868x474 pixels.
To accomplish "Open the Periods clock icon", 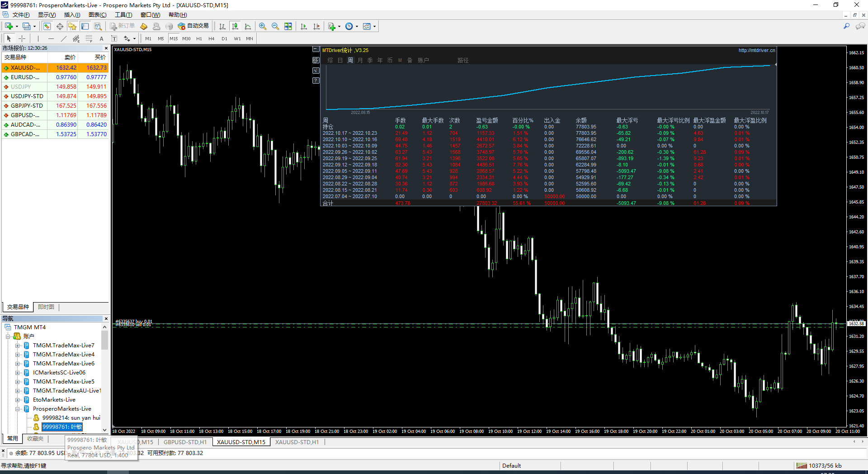I will click(x=349, y=26).
